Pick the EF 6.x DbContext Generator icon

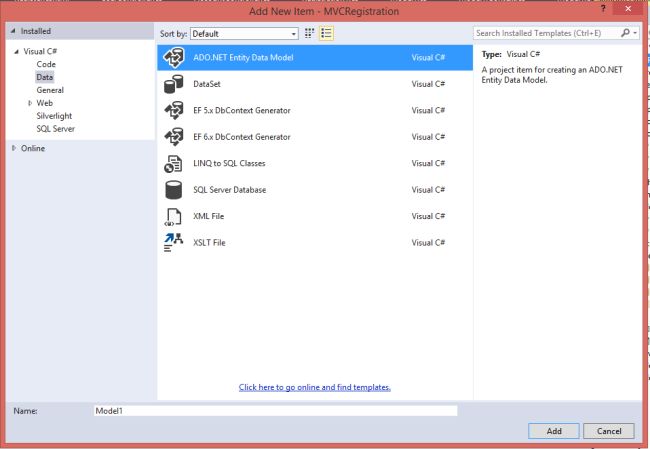click(x=174, y=137)
